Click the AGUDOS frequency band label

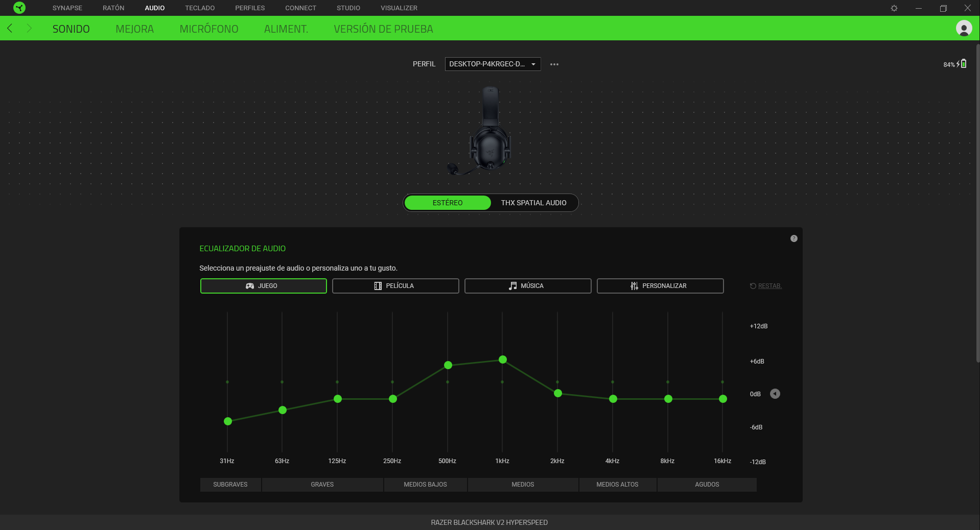[707, 485]
